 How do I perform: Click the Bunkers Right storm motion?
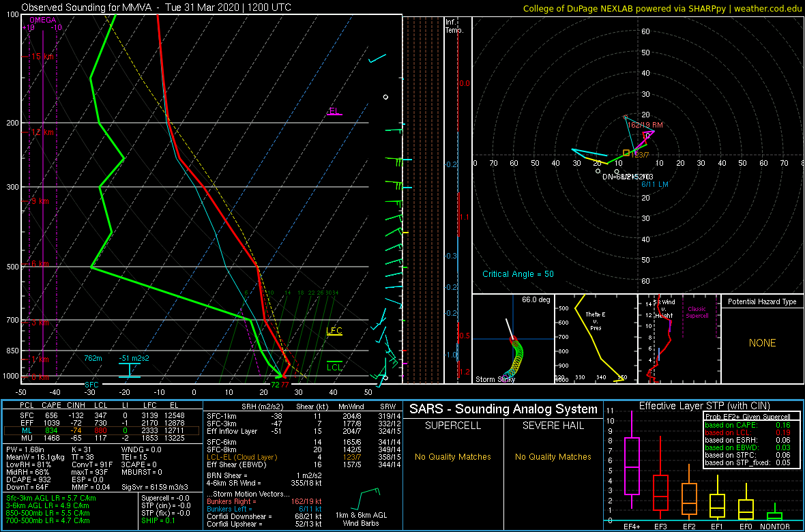(264, 501)
